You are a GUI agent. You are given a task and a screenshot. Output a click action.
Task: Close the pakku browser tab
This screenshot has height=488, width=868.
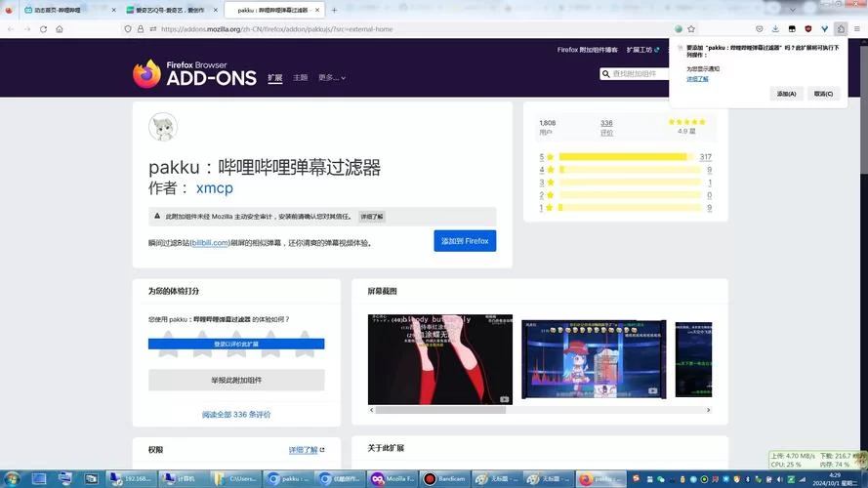[317, 10]
